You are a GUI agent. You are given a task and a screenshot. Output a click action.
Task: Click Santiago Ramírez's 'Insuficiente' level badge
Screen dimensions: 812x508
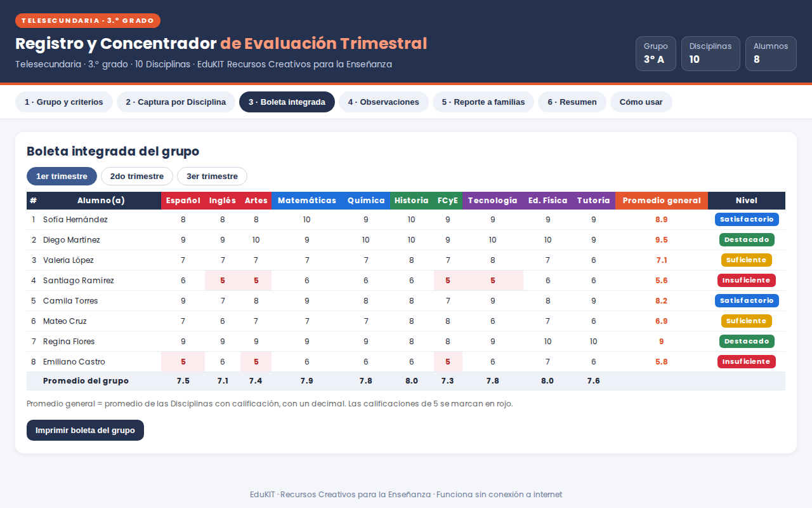[747, 281]
